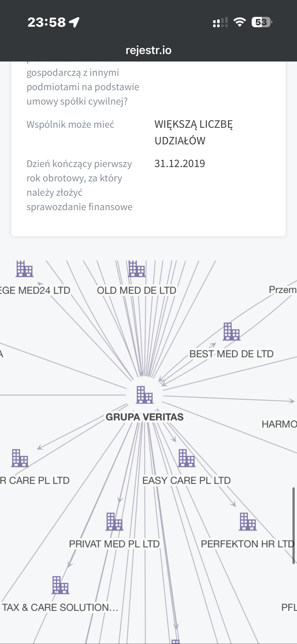This screenshot has height=644, width=297.
Task: Click the page scrollbar thumb
Action: pyautogui.click(x=293, y=526)
